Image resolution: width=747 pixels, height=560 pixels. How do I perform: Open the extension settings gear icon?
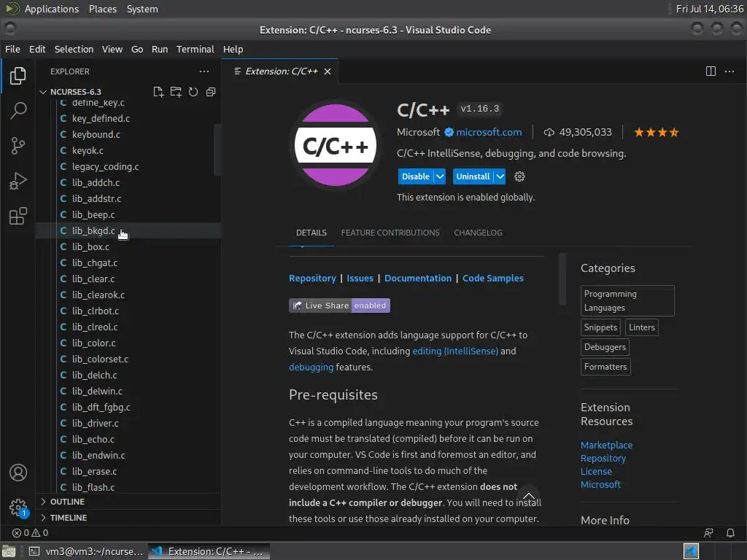[x=519, y=176]
